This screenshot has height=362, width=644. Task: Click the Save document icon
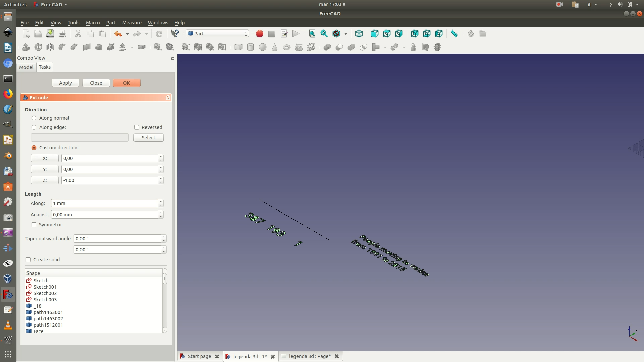50,34
